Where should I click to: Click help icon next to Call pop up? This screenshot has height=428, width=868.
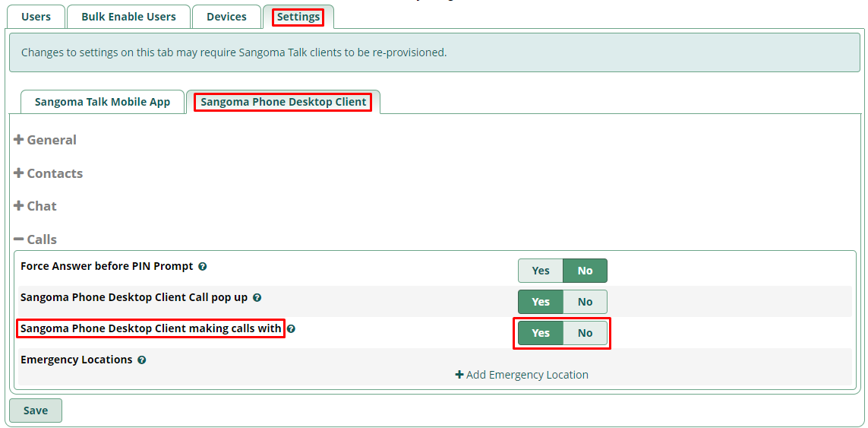(x=257, y=298)
